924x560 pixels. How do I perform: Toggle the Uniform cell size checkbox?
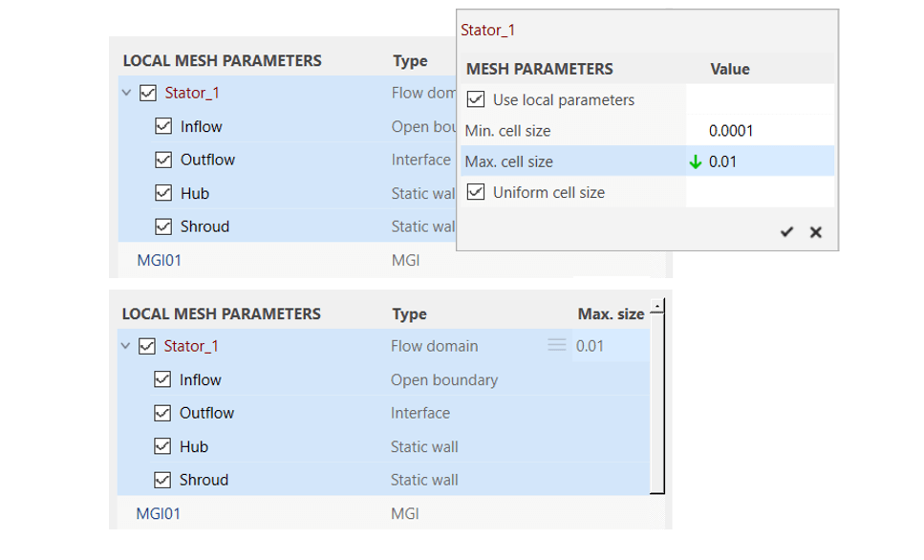coord(476,191)
